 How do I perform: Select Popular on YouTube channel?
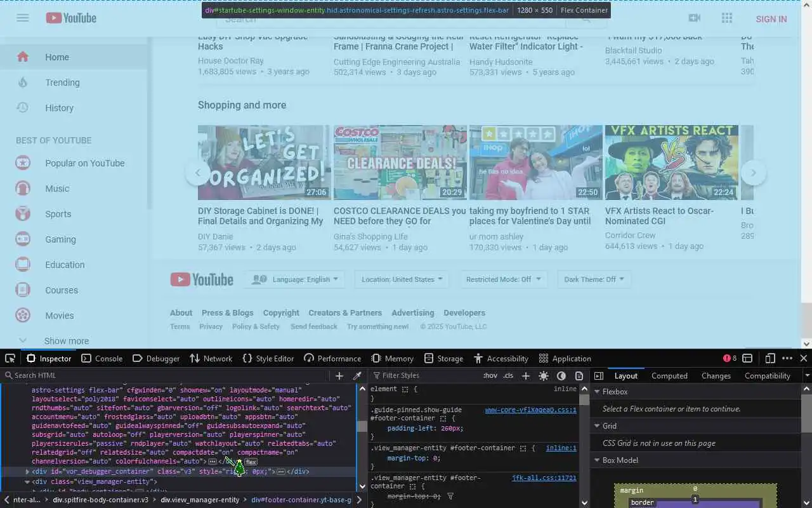tap(74, 163)
